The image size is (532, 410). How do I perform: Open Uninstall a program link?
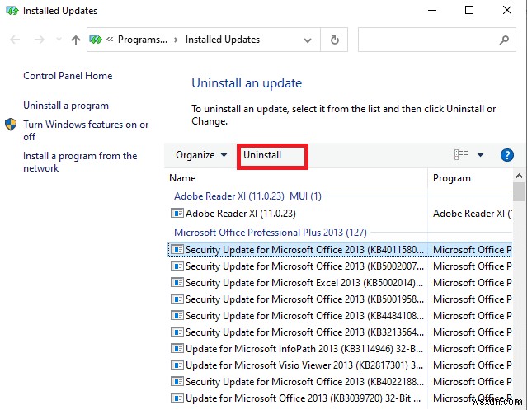[x=66, y=106]
